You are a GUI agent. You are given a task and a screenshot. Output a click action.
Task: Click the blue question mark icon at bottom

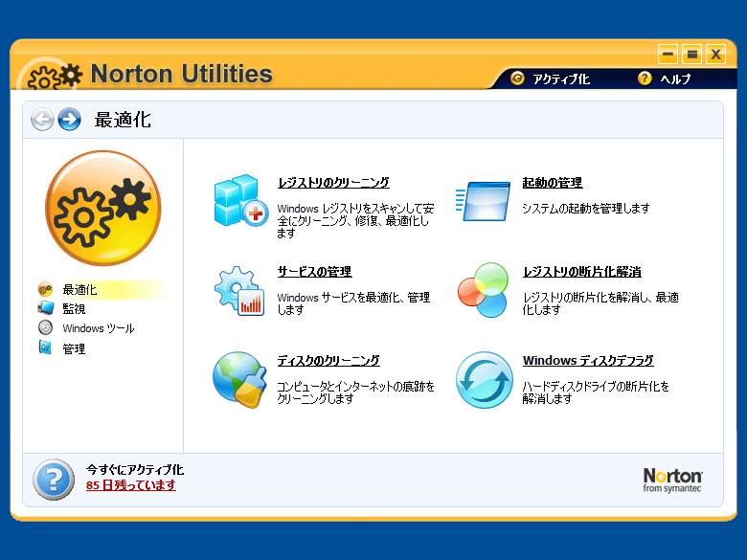coord(54,479)
